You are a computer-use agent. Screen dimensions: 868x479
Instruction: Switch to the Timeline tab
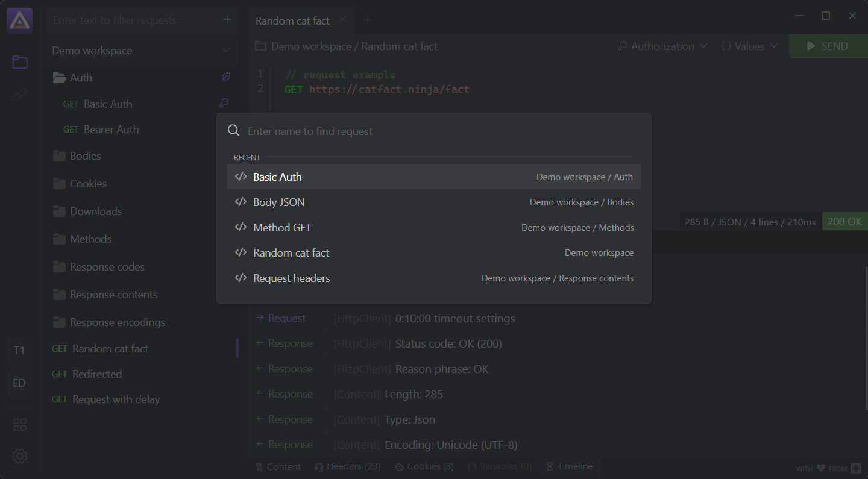(x=569, y=466)
